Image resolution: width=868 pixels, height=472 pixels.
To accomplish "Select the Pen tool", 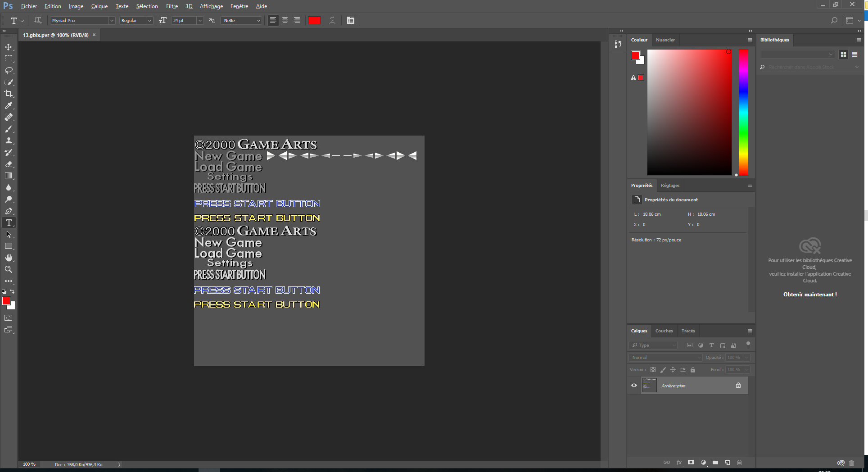I will coord(9,211).
